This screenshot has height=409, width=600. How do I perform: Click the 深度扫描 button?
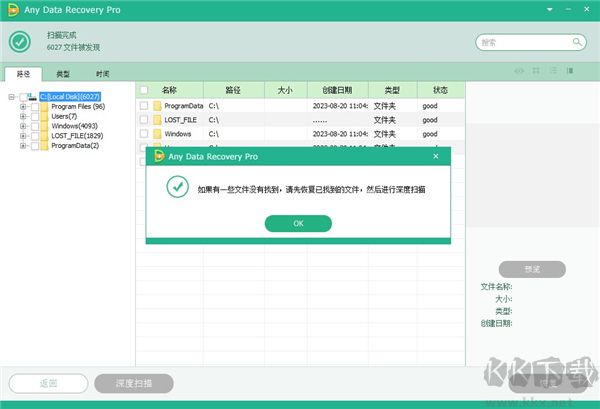[x=134, y=383]
